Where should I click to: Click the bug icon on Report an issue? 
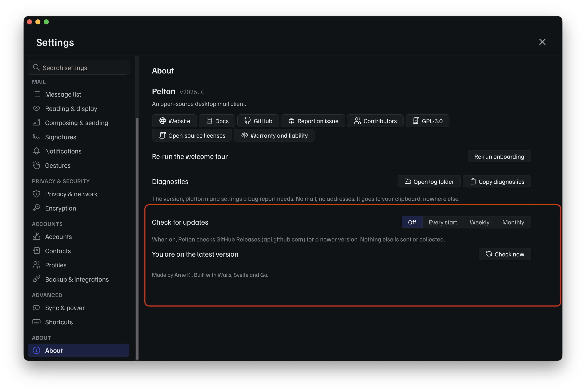pyautogui.click(x=291, y=121)
